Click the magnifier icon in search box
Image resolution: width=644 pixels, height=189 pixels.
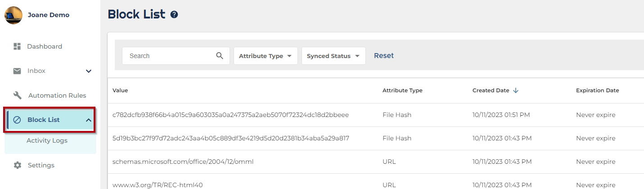(x=220, y=56)
